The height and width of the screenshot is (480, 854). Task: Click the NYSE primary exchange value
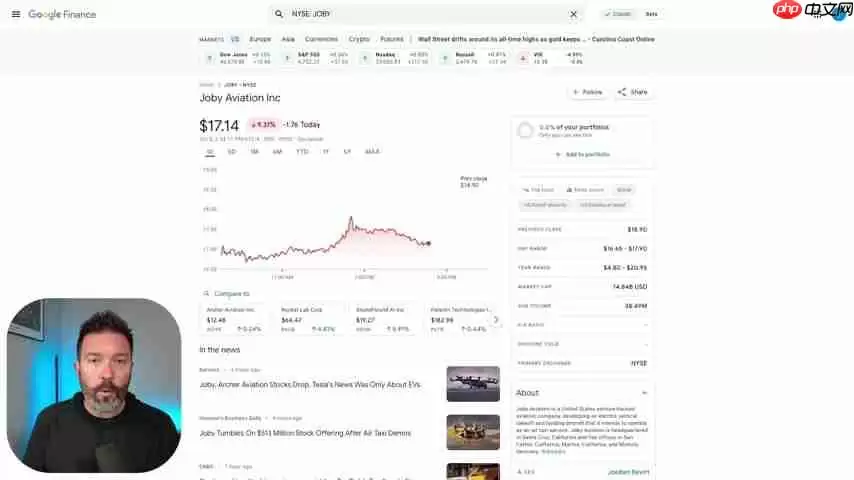(x=639, y=363)
